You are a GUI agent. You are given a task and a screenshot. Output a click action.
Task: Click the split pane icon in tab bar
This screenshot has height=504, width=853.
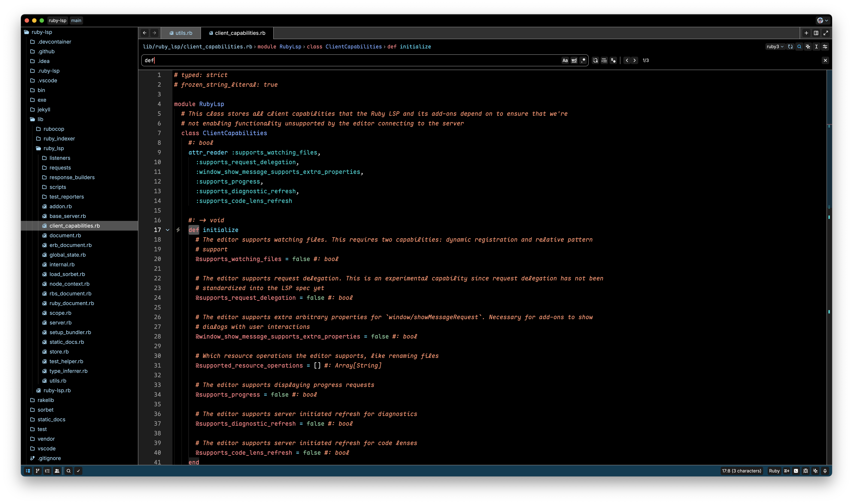[x=816, y=33]
